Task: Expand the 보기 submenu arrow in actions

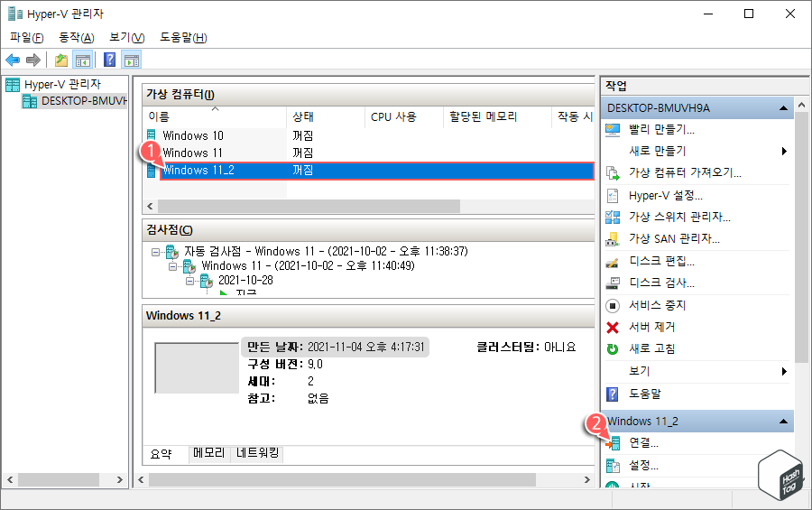Action: tap(784, 371)
